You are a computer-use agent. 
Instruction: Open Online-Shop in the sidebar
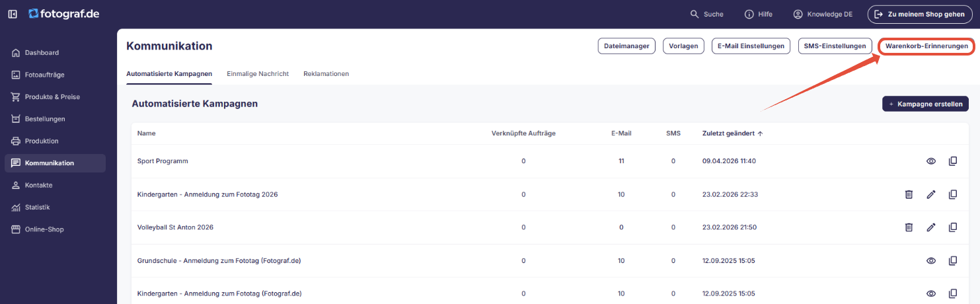(55, 229)
